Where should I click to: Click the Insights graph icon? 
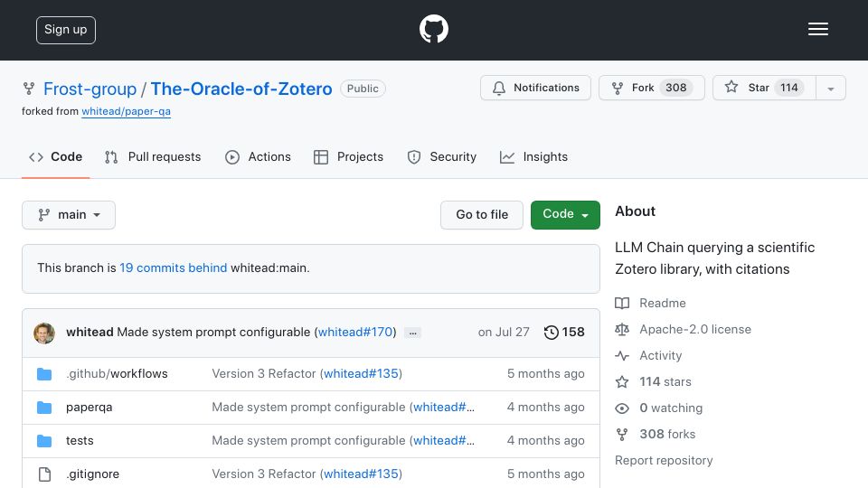click(x=507, y=157)
